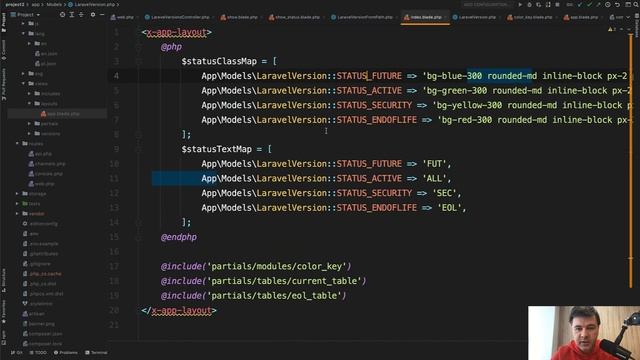Rollback changes with the undo arrow icon
Image resolution: width=640 pixels, height=360 pixels.
[617, 5]
